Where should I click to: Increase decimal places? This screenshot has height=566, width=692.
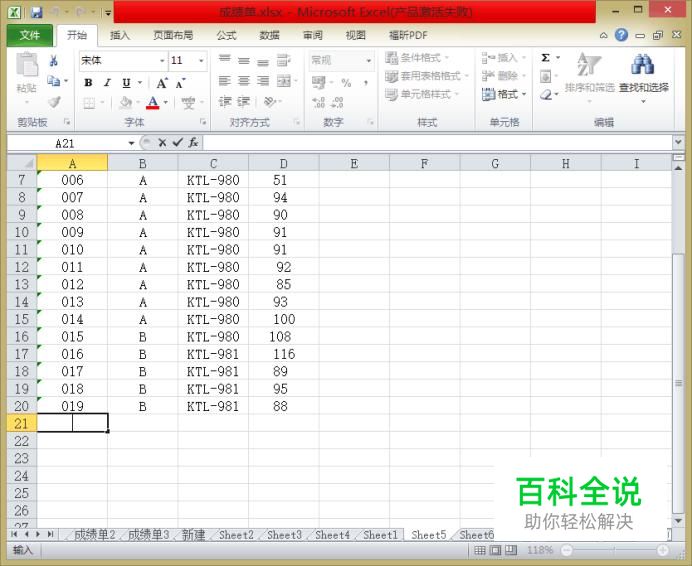pos(319,102)
